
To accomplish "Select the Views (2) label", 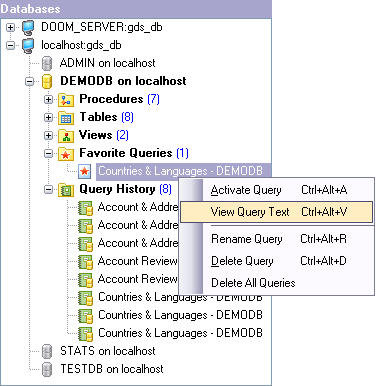I will 104,135.
